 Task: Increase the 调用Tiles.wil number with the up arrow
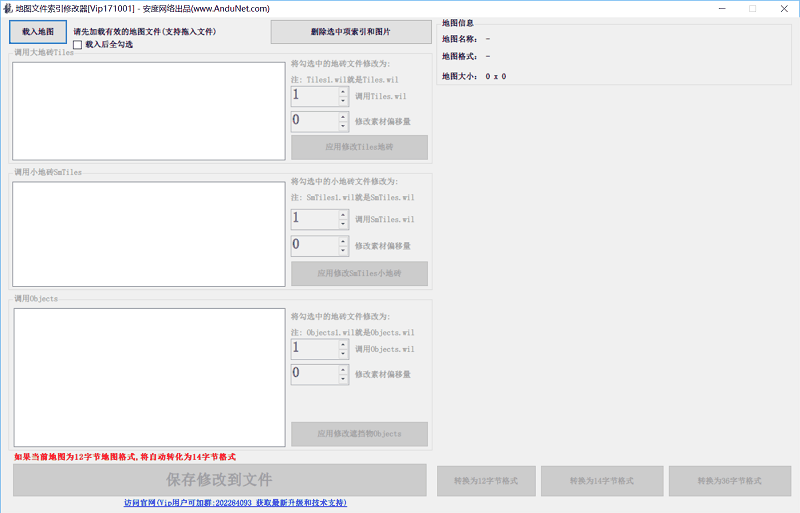[343, 92]
